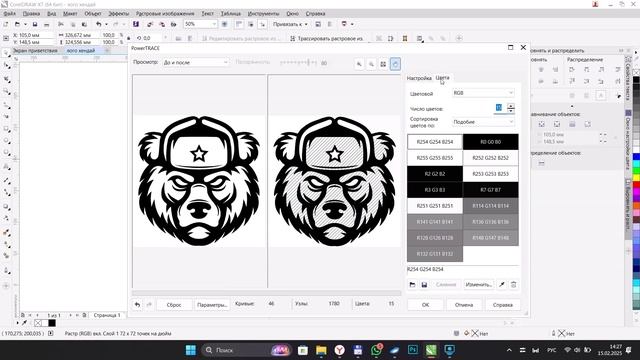Expand the arrow next to Open icon

[x=25, y=24]
